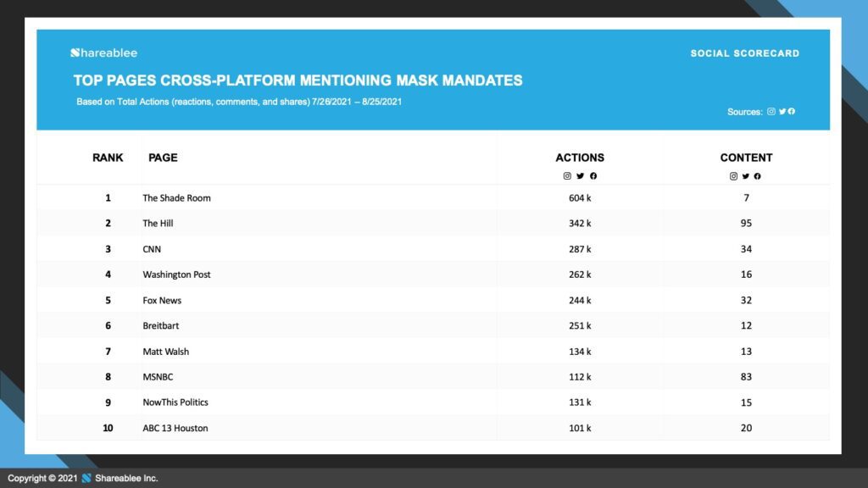Image resolution: width=868 pixels, height=488 pixels.
Task: Click the Shareablee icon in copyright footer
Action: pos(86,478)
